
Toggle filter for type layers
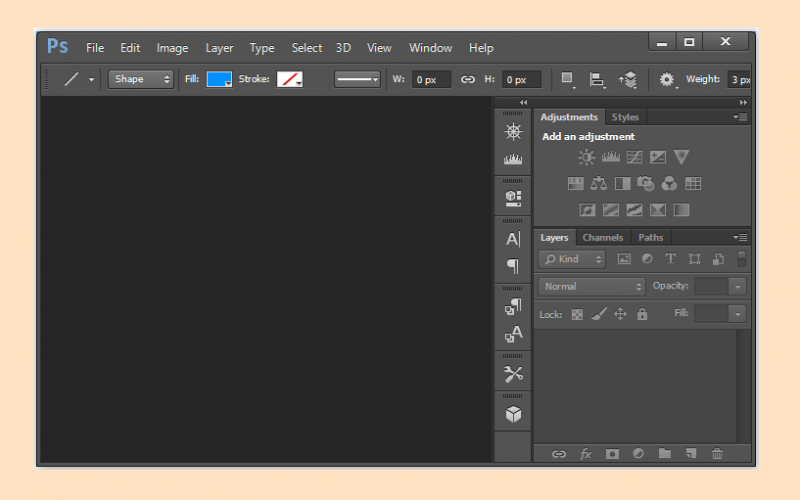pyautogui.click(x=670, y=259)
